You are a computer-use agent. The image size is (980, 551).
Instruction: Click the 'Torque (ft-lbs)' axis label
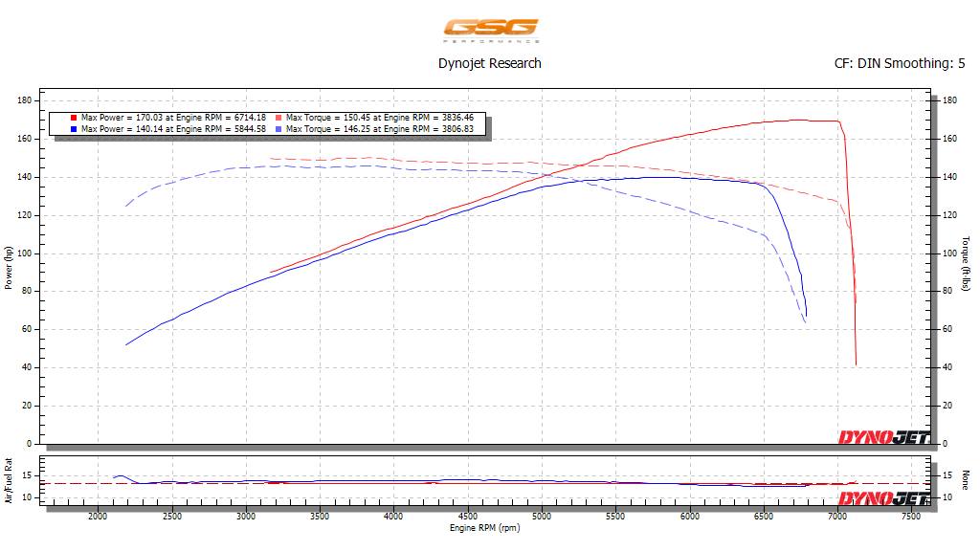click(966, 264)
